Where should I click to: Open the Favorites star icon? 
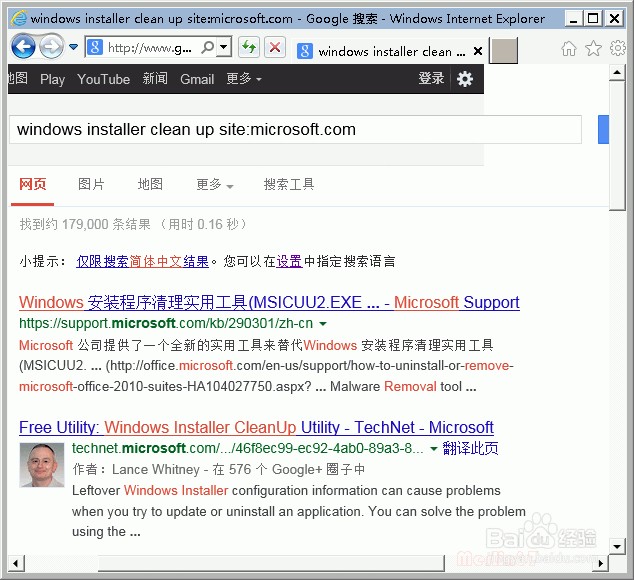(x=593, y=49)
